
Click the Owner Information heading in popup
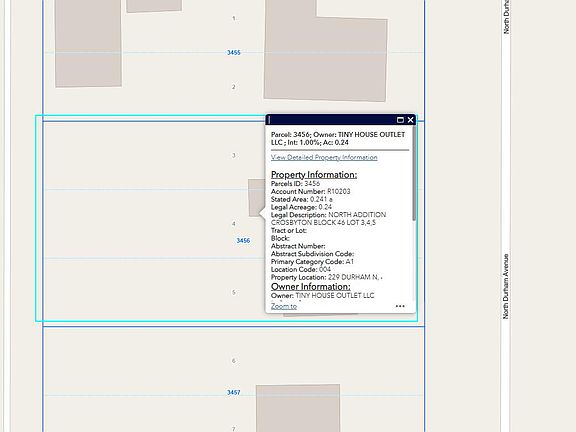pyautogui.click(x=311, y=287)
